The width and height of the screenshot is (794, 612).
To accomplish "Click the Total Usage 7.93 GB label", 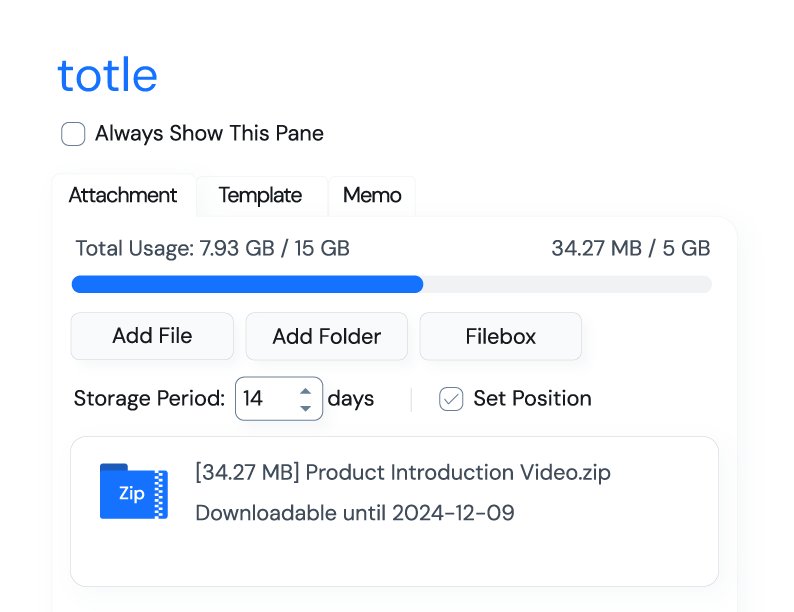I will point(212,248).
